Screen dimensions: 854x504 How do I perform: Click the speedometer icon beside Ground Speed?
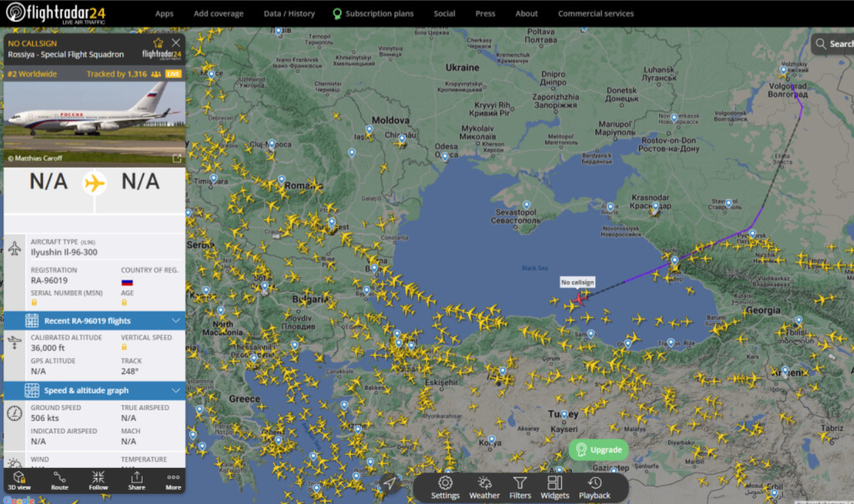click(14, 413)
